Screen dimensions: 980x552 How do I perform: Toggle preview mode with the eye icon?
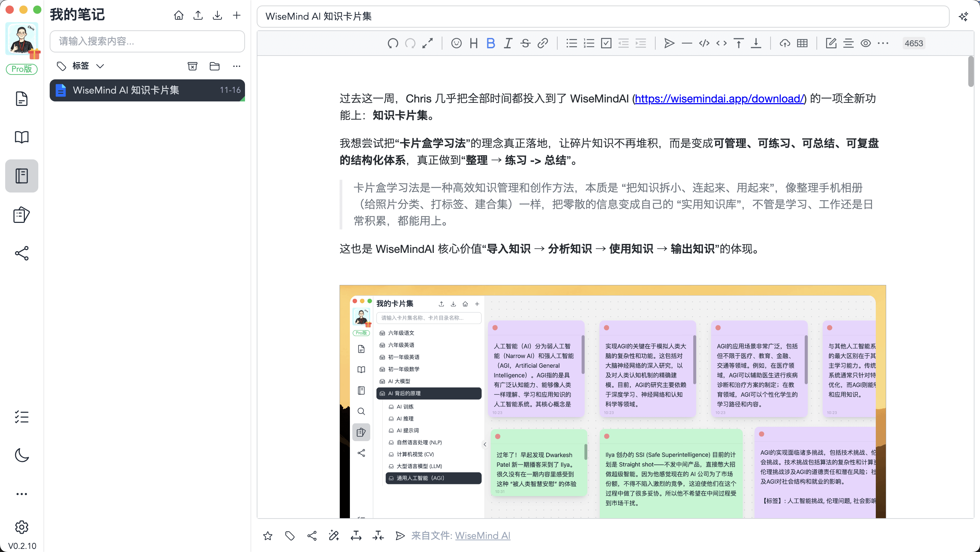[865, 43]
